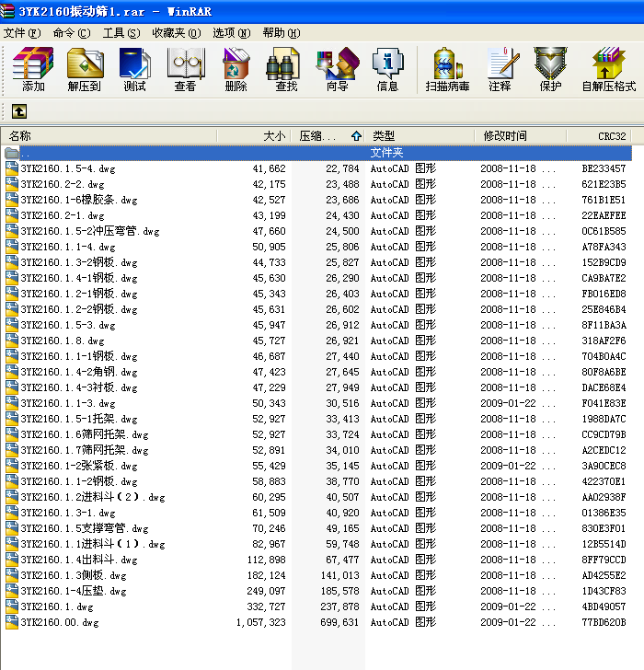
Task: Open the 选项(N) menu
Action: (x=232, y=33)
